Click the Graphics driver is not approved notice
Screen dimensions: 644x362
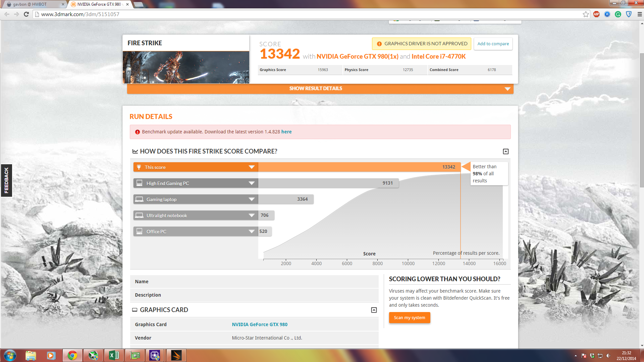click(422, 44)
